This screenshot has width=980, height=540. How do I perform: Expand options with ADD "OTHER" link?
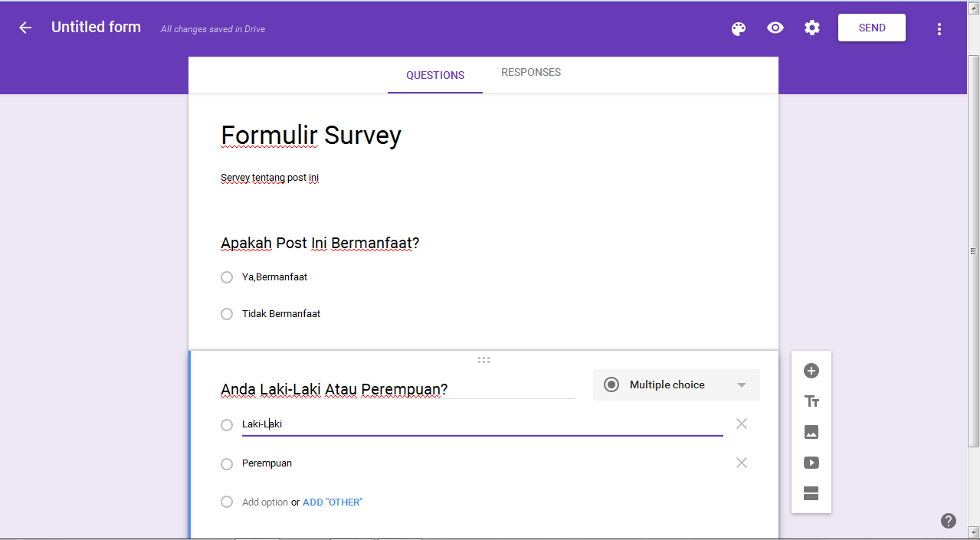coord(332,501)
